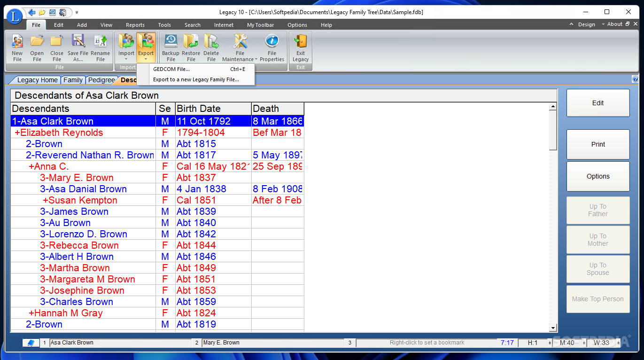Click the Print button on the right panel
644x360 pixels.
pos(598,144)
